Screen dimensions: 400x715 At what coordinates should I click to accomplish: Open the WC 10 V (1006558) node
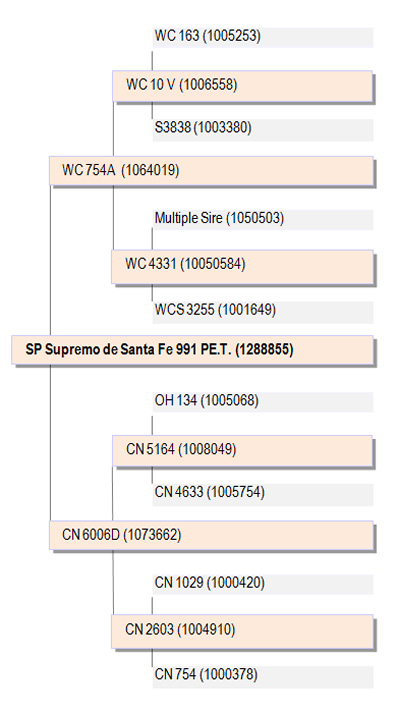click(243, 86)
